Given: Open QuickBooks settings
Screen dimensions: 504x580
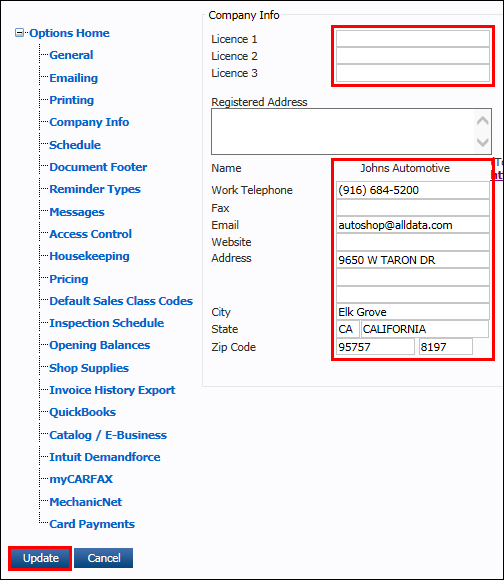Looking at the screenshot, I should [83, 412].
